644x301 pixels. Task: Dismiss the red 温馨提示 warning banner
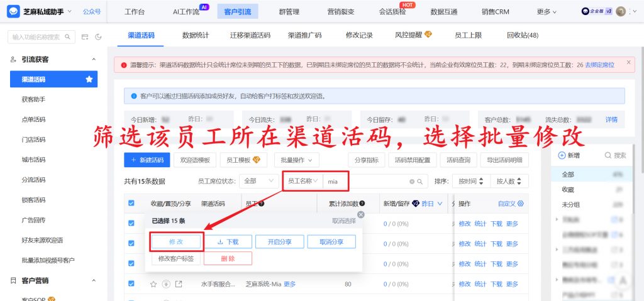coord(628,62)
